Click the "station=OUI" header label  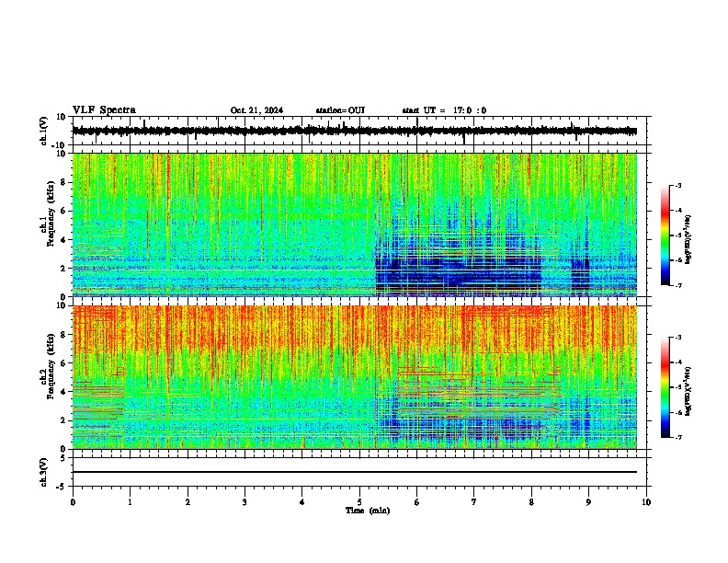[340, 110]
